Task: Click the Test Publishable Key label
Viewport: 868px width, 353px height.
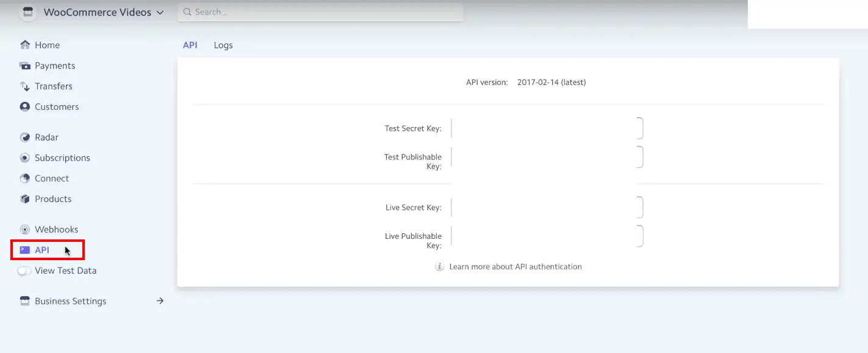Action: click(413, 162)
